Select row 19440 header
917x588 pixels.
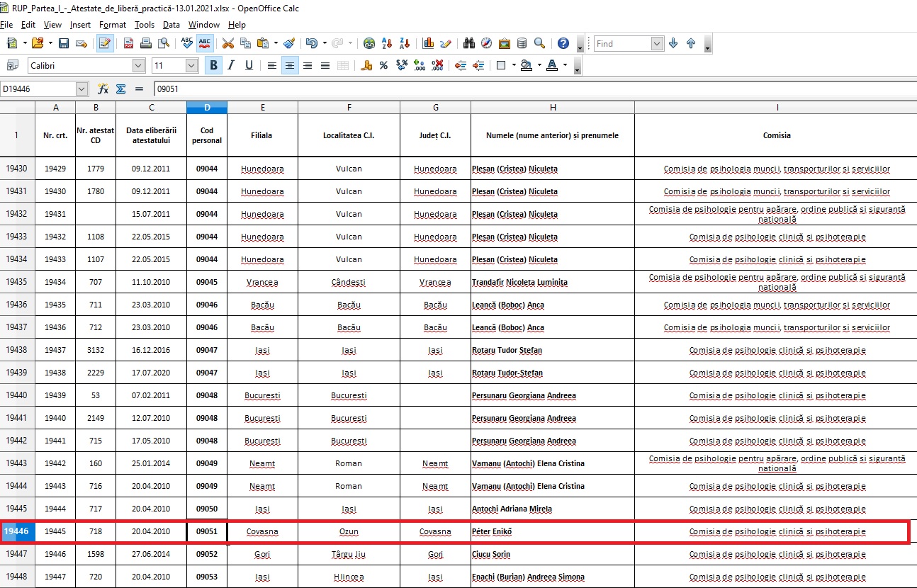(17, 395)
